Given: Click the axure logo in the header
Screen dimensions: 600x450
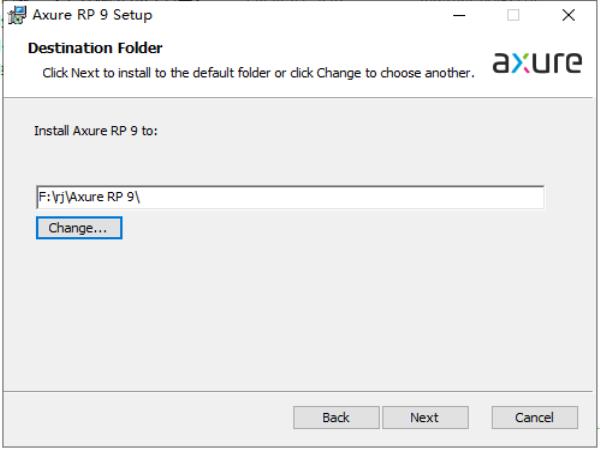Looking at the screenshot, I should [x=537, y=62].
